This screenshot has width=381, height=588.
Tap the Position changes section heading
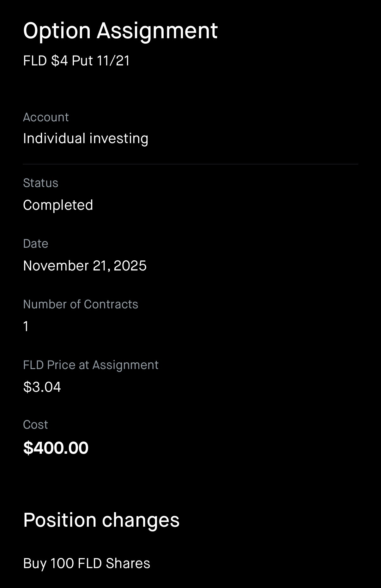(x=101, y=520)
